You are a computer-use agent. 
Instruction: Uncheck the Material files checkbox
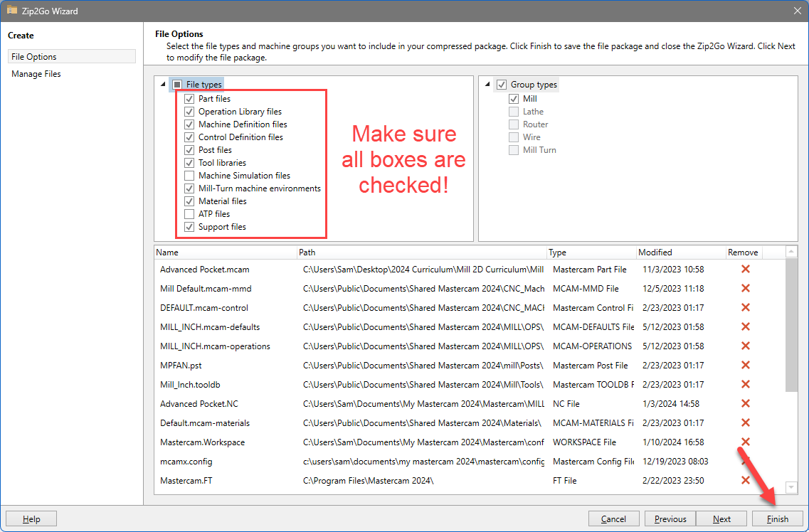[x=189, y=201]
